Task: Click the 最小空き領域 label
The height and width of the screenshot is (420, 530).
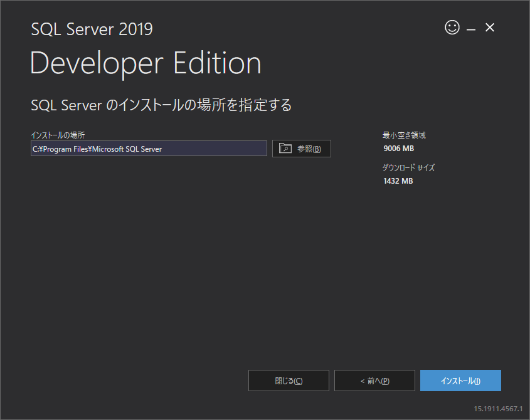Action: [x=404, y=135]
